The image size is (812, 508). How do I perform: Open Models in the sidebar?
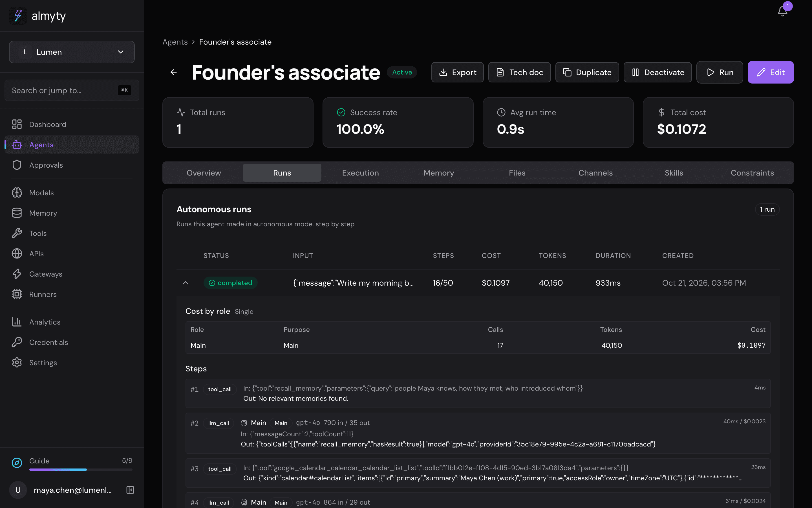(72, 192)
